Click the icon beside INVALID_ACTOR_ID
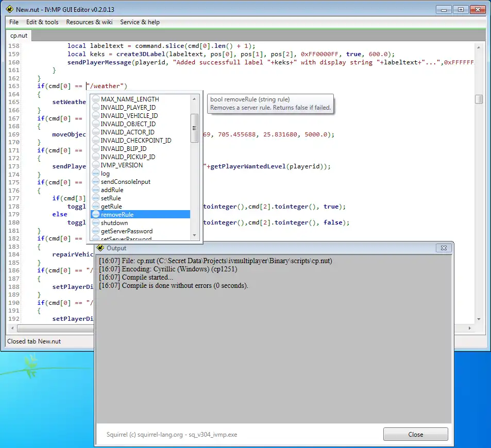This screenshot has height=448, width=491. pos(96,132)
